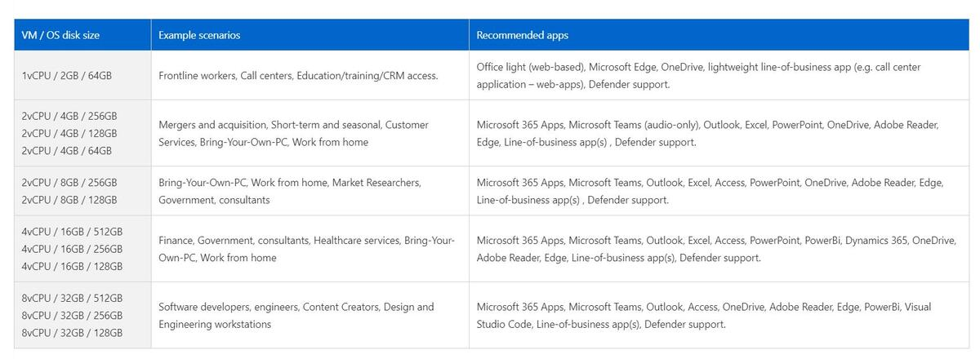Click the "VM / OS disk size" column header
The image size is (980, 359).
click(61, 35)
